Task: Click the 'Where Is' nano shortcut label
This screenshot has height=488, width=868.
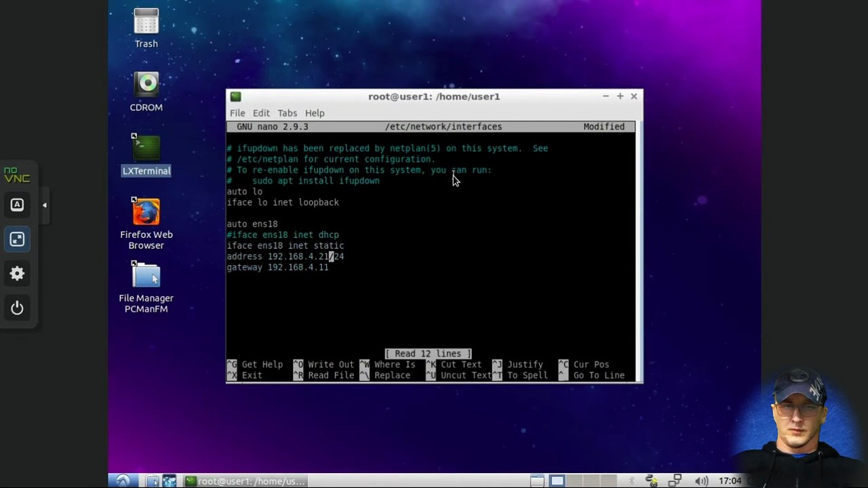Action: pos(395,365)
